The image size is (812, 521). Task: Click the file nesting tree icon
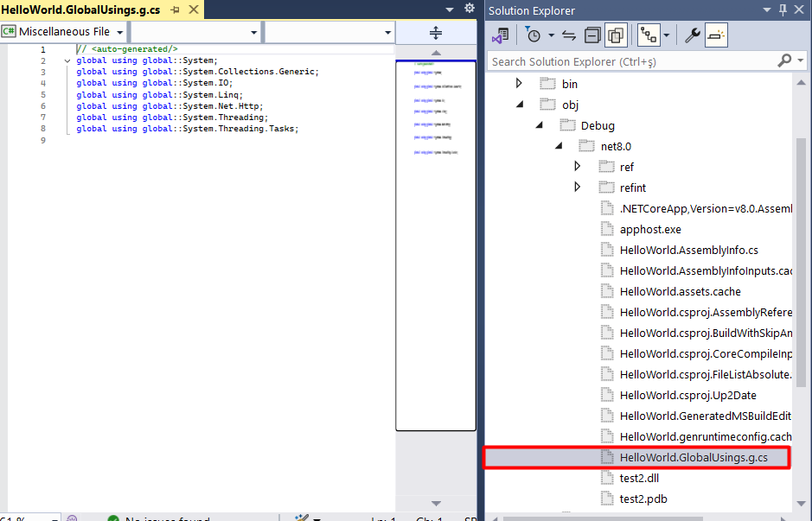pos(649,35)
